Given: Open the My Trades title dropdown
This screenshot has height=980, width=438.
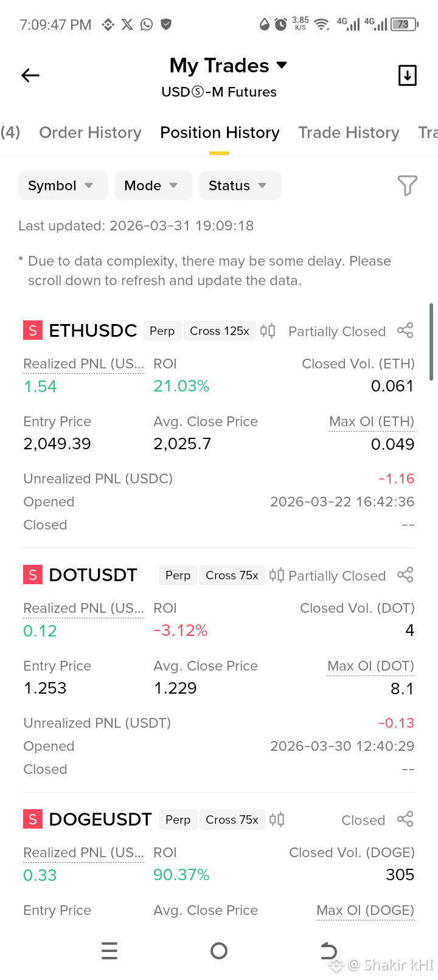Looking at the screenshot, I should [228, 66].
